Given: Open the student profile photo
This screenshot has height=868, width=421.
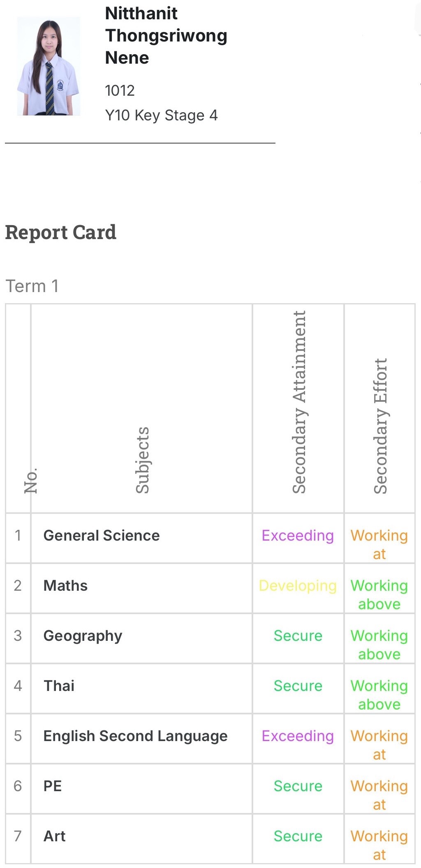Looking at the screenshot, I should (49, 66).
